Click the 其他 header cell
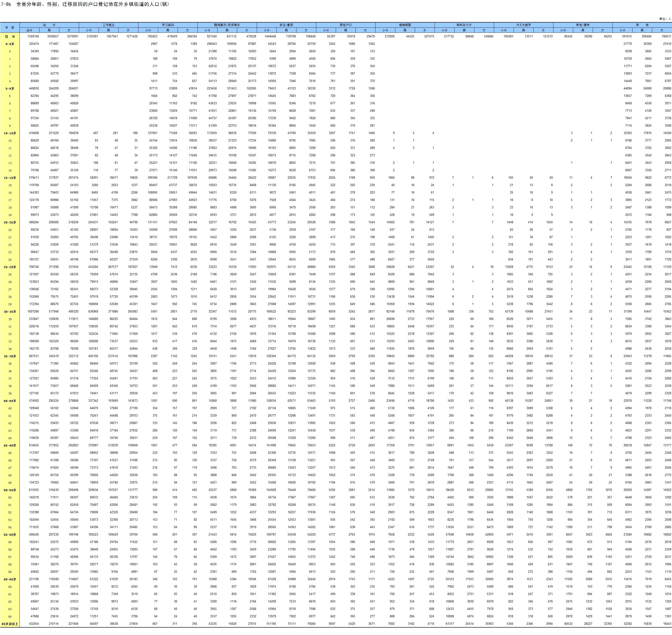 (642, 25)
